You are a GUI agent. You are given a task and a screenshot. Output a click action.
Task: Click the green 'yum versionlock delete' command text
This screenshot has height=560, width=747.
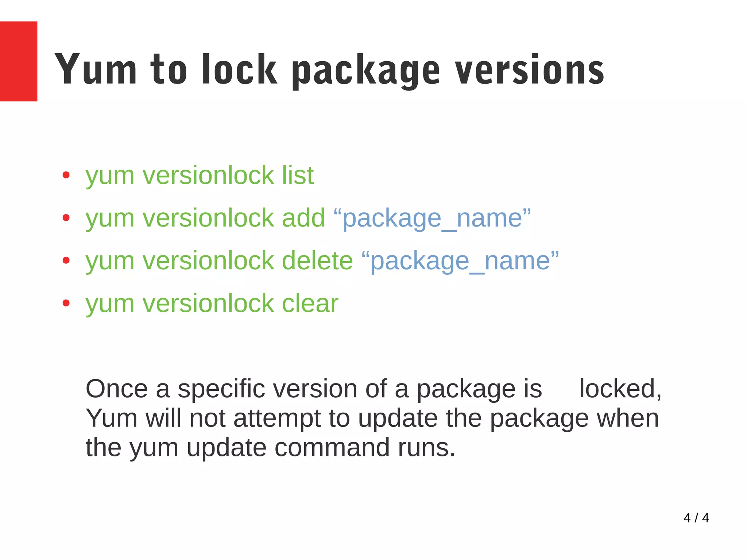(x=219, y=261)
